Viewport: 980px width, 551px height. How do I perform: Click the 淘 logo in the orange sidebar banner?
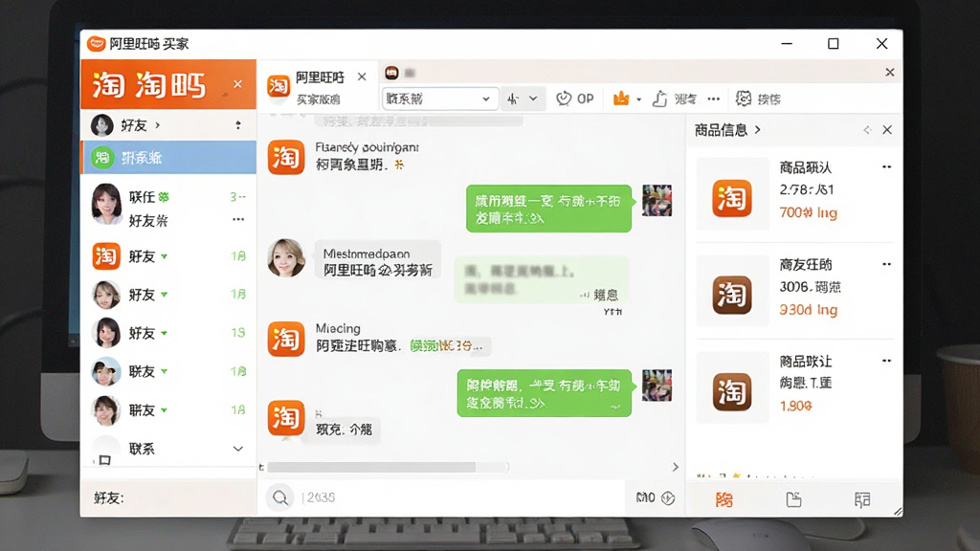[109, 85]
